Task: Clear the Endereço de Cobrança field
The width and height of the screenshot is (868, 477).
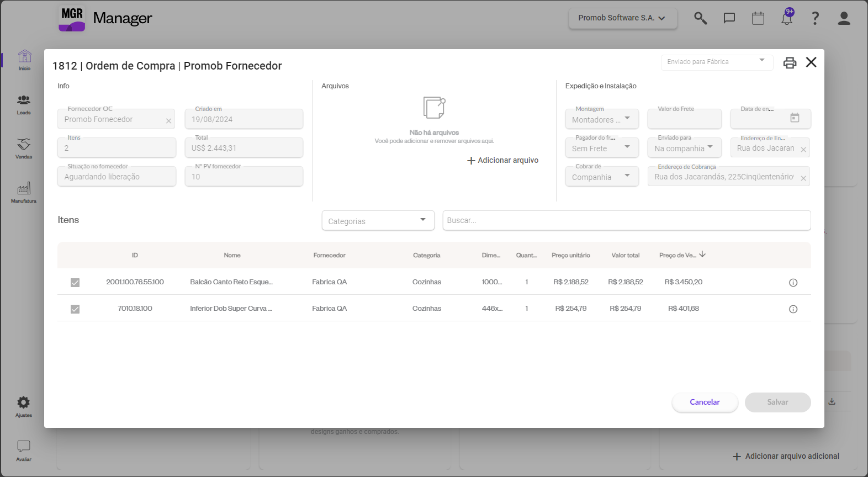Action: pyautogui.click(x=803, y=178)
